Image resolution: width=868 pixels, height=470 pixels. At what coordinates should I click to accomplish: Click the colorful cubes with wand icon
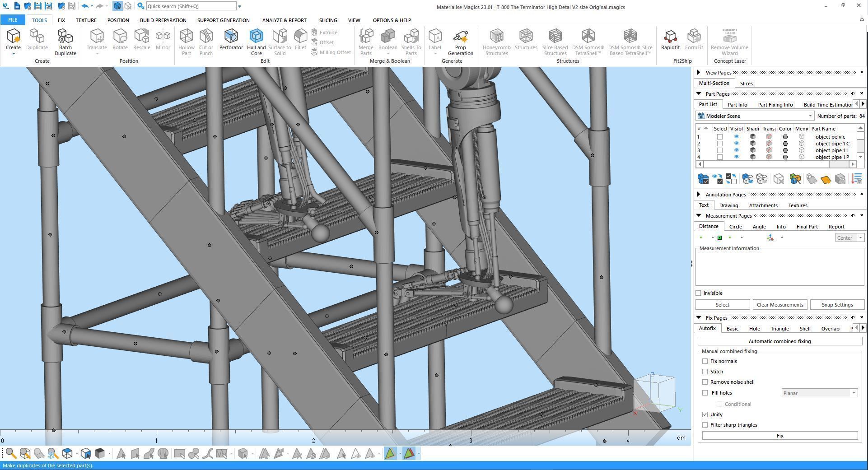(x=795, y=179)
